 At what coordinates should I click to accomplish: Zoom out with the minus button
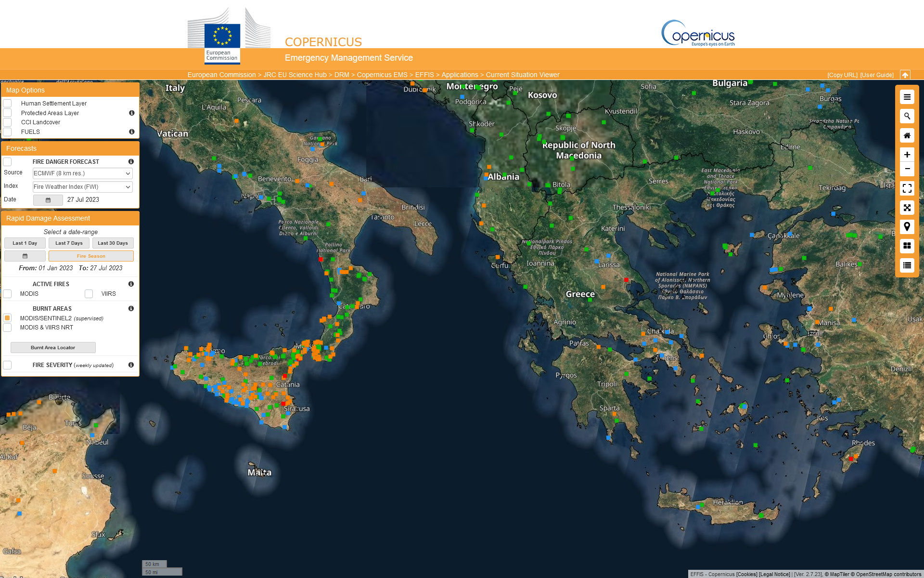[x=907, y=169]
